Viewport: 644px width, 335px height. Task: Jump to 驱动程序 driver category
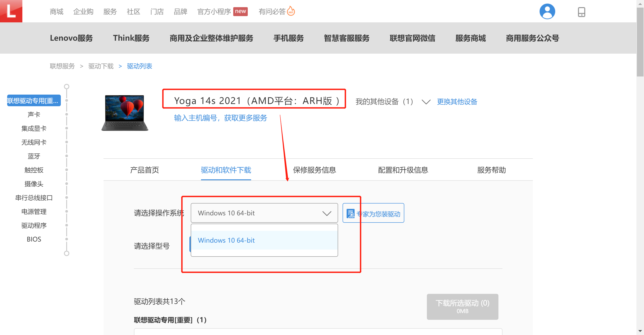[34, 225]
